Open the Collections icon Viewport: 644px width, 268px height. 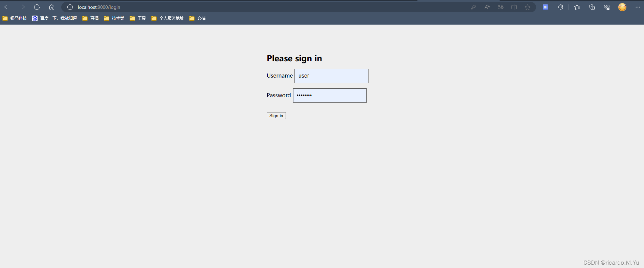pos(592,7)
